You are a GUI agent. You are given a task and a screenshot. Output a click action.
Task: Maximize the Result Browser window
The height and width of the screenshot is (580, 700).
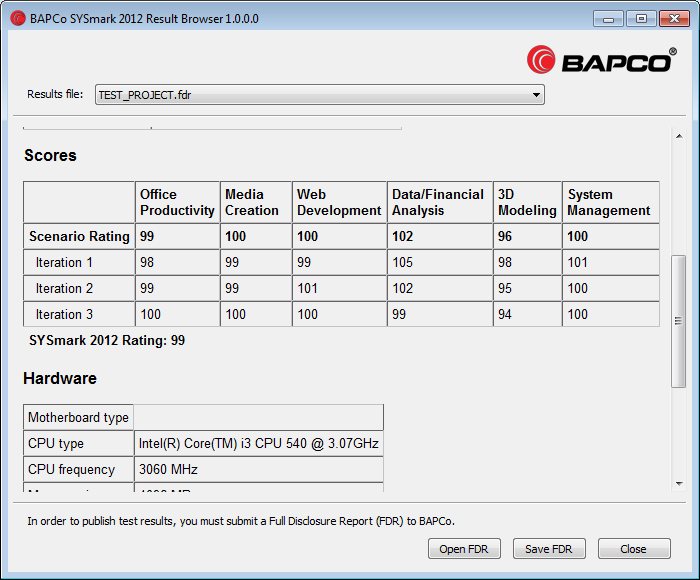(641, 18)
